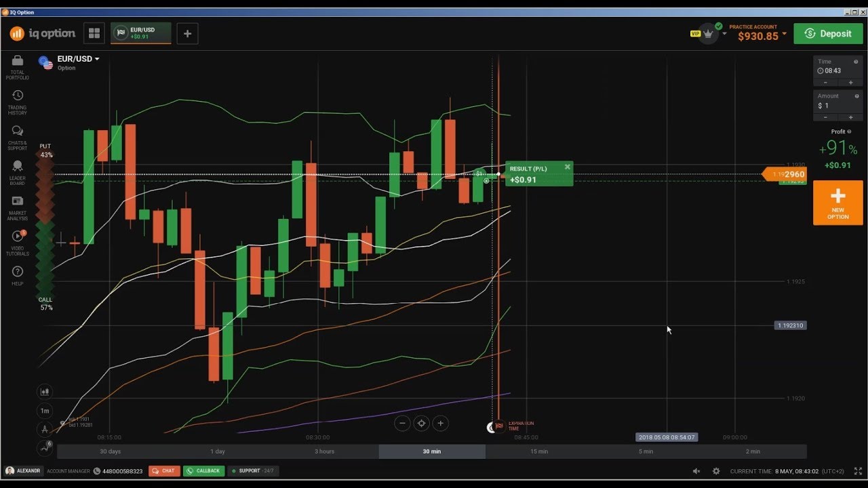Image resolution: width=868 pixels, height=488 pixels.
Task: Open Video Tutorials in sidebar
Action: (x=18, y=243)
